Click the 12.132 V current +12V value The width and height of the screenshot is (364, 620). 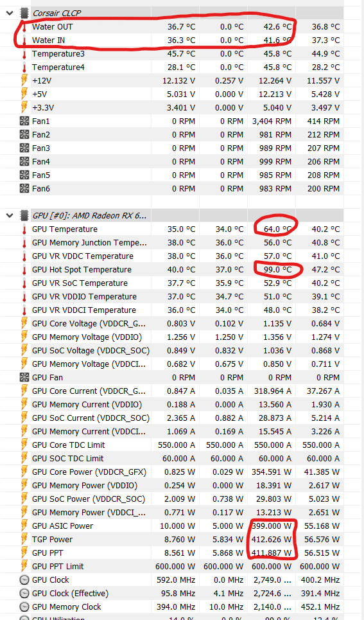coord(178,81)
